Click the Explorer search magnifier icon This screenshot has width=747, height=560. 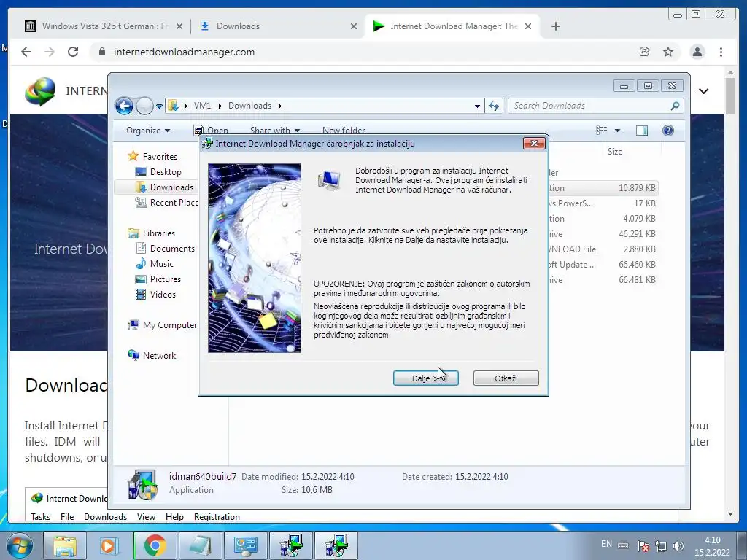(x=675, y=106)
